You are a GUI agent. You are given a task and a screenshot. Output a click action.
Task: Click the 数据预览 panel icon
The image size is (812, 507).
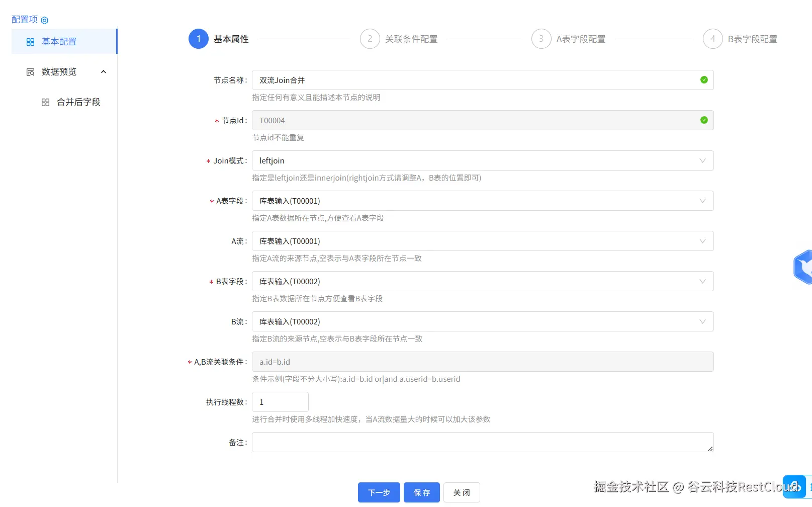coord(30,71)
